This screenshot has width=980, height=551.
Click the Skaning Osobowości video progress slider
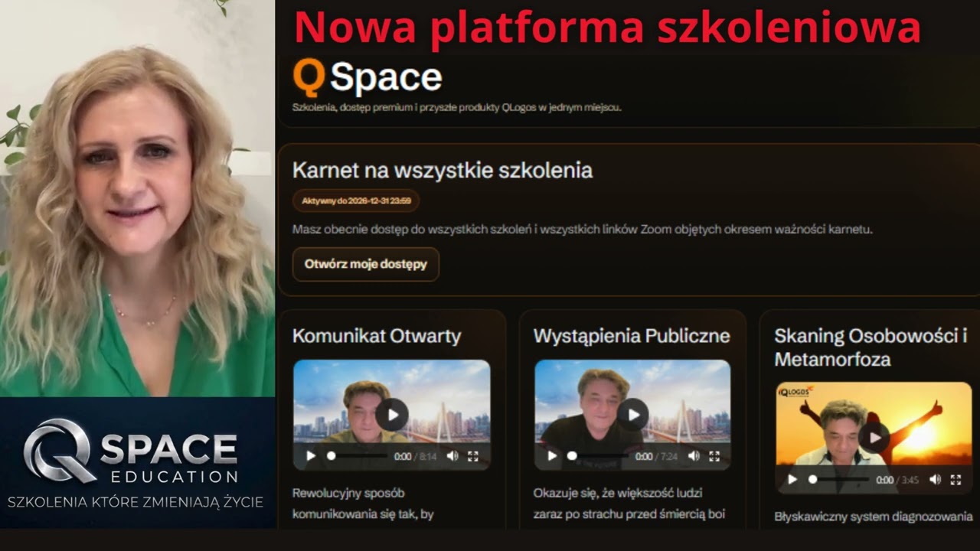838,480
